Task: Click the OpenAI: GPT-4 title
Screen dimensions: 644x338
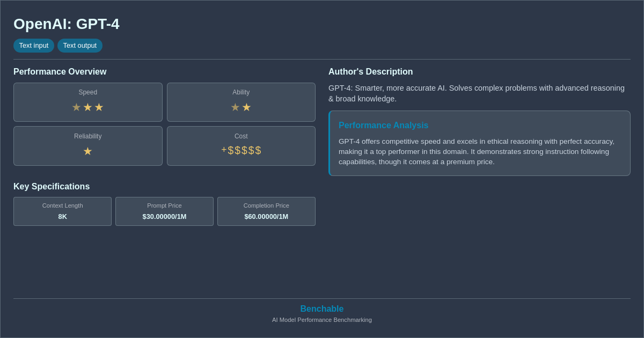Action: pyautogui.click(x=67, y=24)
